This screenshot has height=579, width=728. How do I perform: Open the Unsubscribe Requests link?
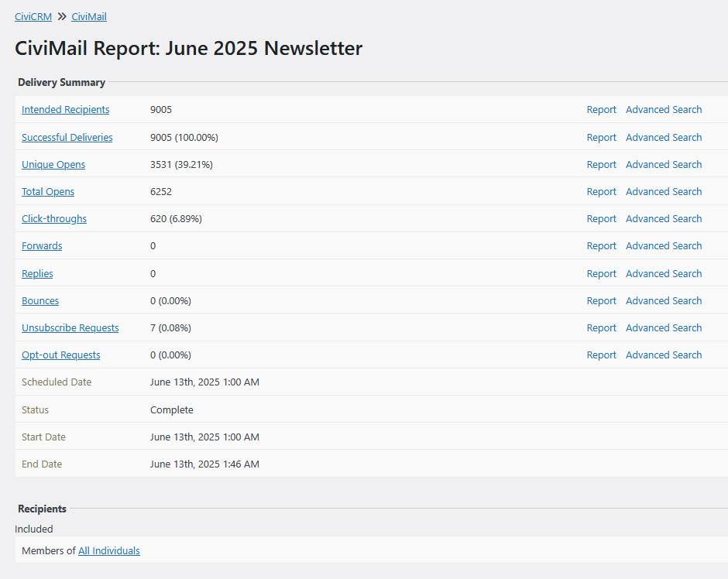pyautogui.click(x=70, y=328)
